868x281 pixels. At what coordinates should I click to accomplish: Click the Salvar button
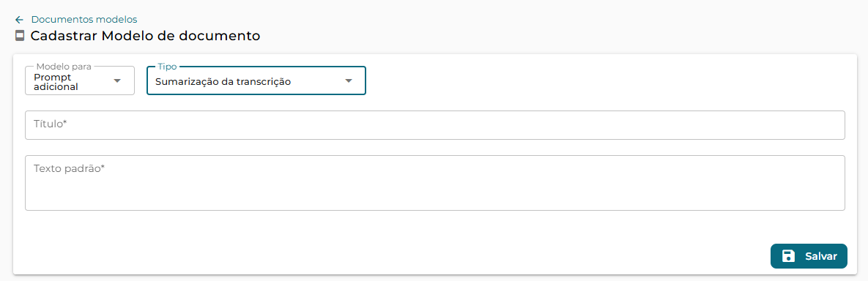[x=809, y=256]
